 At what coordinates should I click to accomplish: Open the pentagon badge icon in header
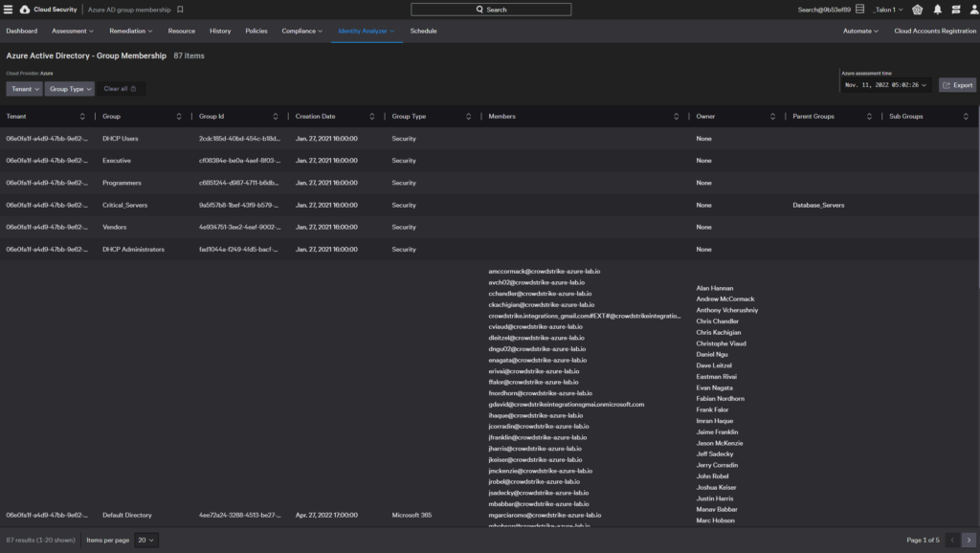tap(917, 10)
